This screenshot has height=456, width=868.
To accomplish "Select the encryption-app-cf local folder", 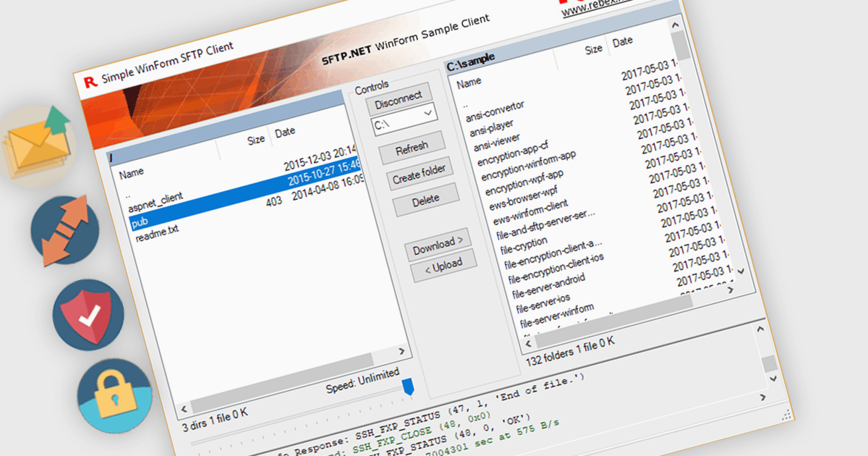I will [x=513, y=153].
